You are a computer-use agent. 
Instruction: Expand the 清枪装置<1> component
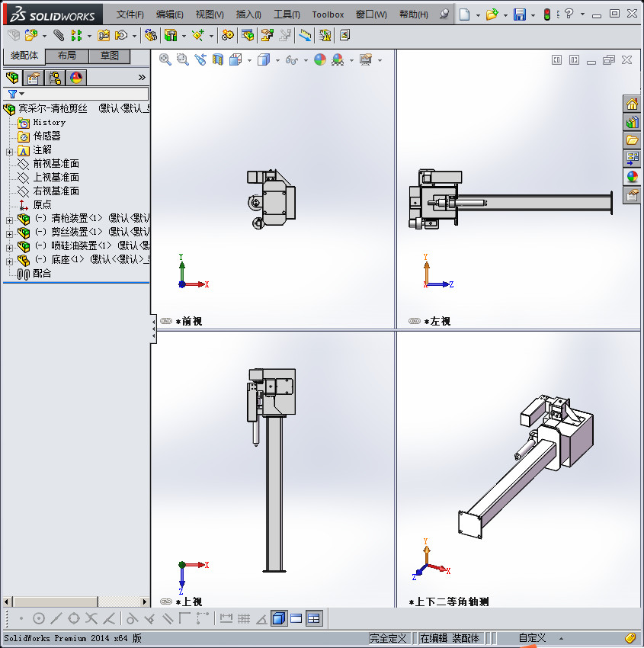[9, 220]
